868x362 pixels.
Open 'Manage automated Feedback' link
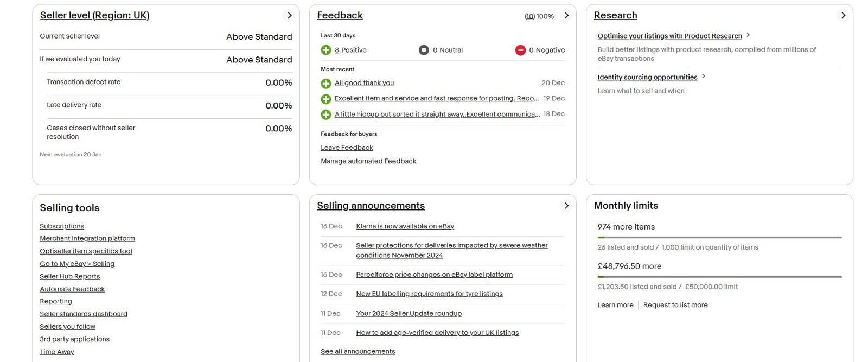(368, 161)
